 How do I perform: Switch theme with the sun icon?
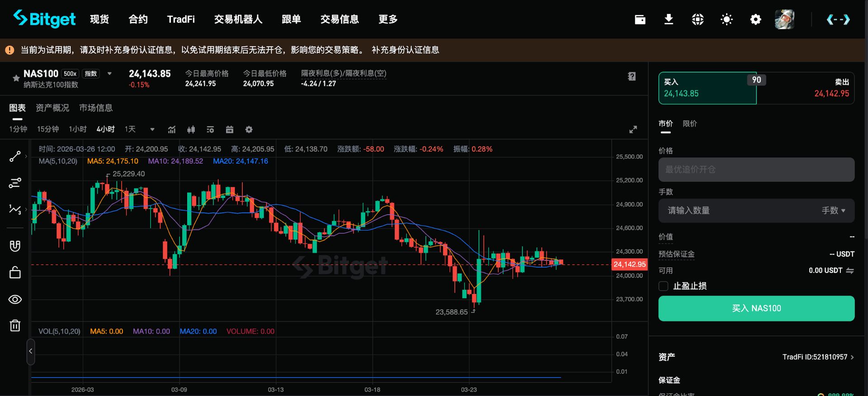726,19
